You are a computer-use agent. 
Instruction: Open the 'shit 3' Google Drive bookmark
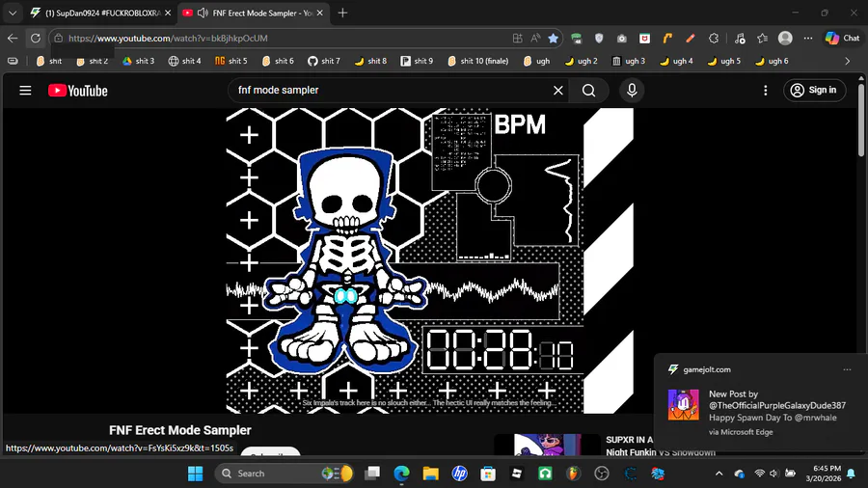click(x=138, y=61)
